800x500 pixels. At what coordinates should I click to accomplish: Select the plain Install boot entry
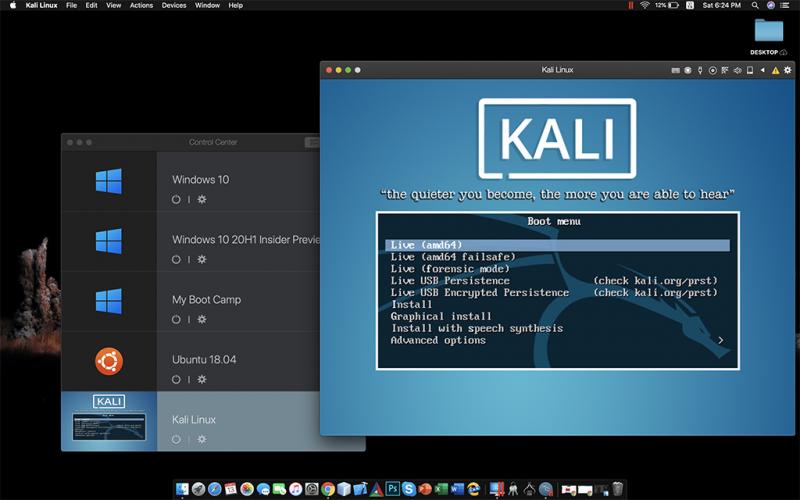411,305
